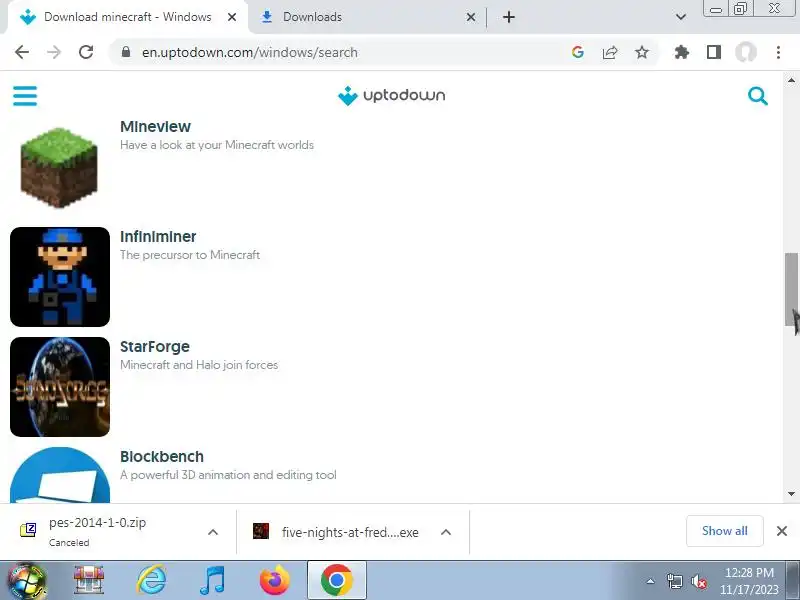Open the muted volume tray icon

[698, 581]
